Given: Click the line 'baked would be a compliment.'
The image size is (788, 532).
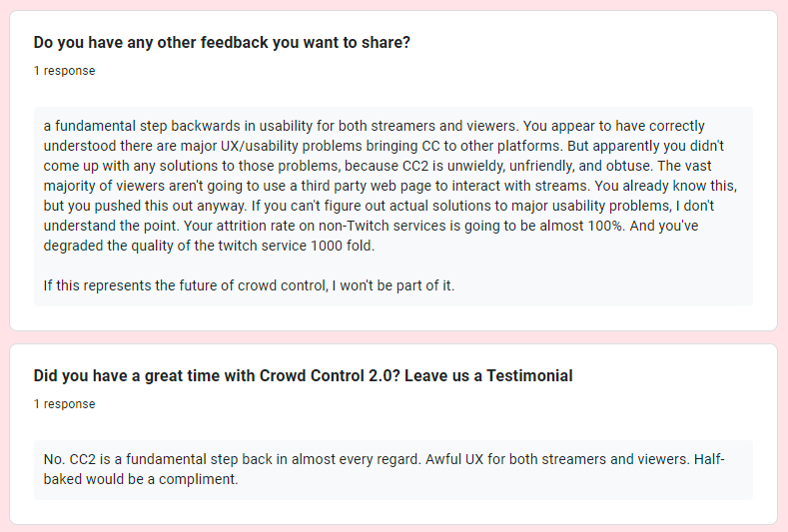Looking at the screenshot, I should (x=141, y=479).
